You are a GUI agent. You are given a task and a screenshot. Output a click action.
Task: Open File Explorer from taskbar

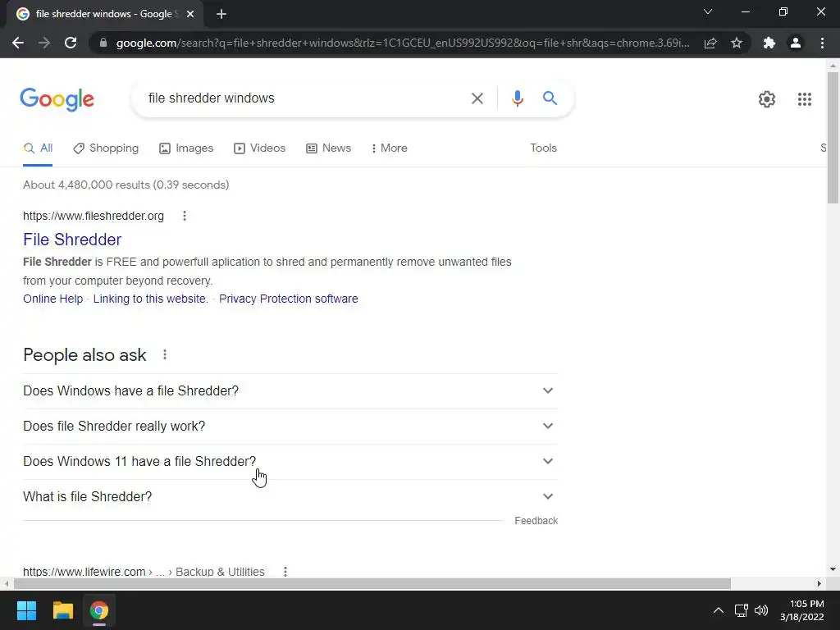pos(62,610)
